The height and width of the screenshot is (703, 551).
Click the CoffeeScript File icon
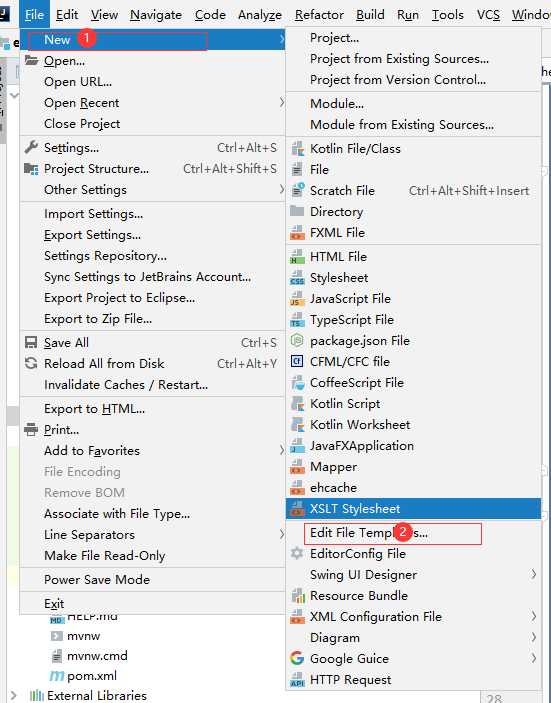[297, 382]
